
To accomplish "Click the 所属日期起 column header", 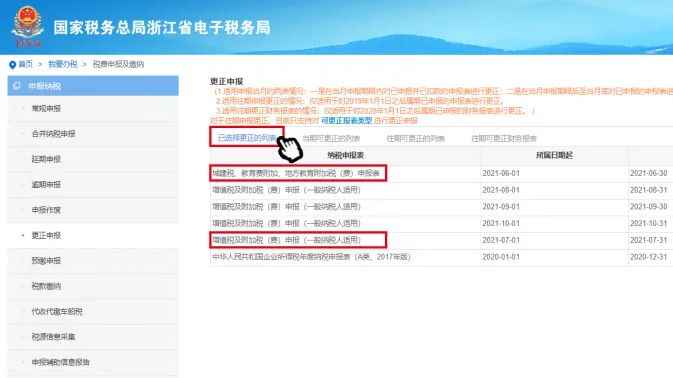I will pyautogui.click(x=554, y=155).
